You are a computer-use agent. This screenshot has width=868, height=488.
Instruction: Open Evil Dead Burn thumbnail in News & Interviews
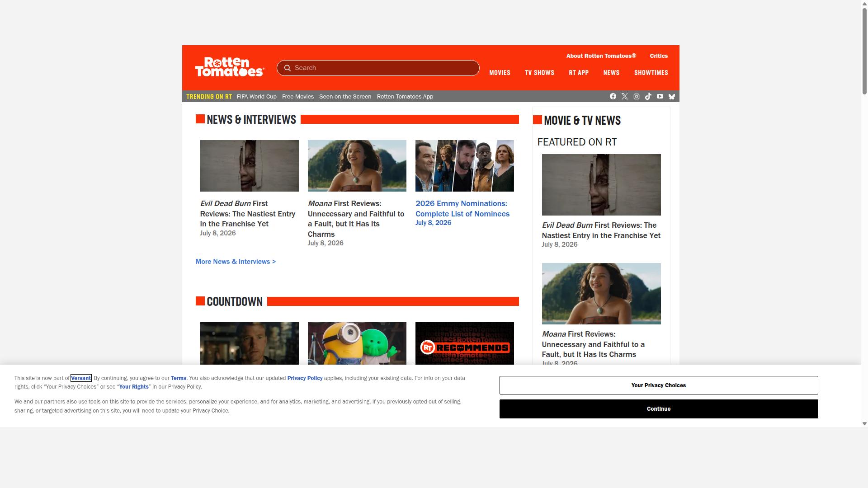pos(250,166)
